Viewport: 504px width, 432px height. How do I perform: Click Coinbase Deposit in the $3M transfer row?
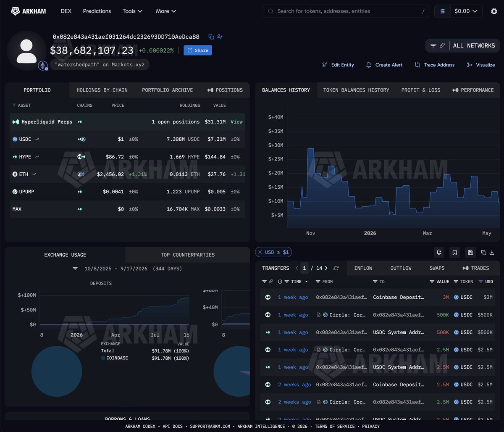399,297
